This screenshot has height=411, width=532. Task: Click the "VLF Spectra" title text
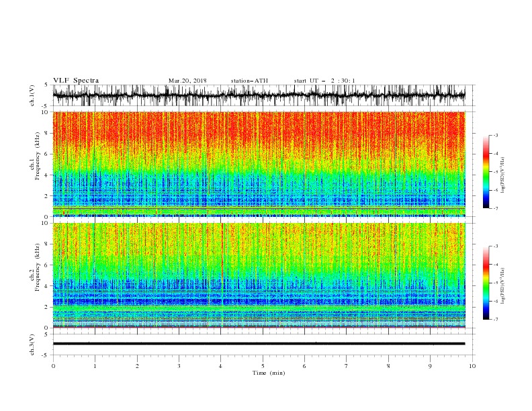(x=76, y=81)
